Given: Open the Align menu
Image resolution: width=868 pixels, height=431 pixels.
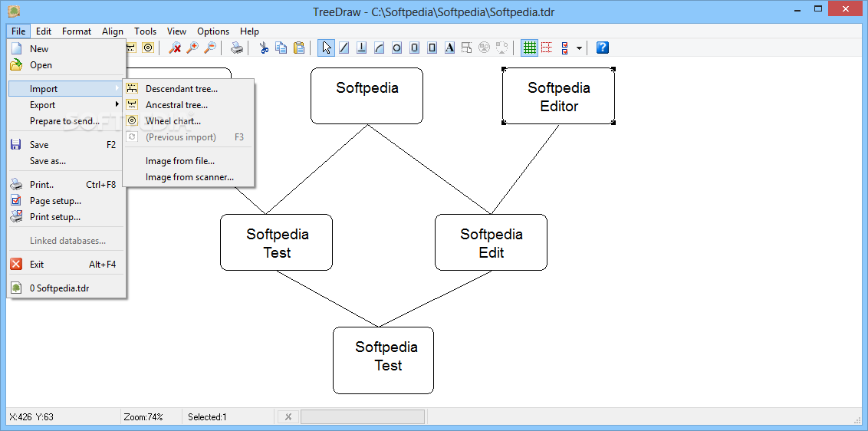Looking at the screenshot, I should tap(113, 31).
